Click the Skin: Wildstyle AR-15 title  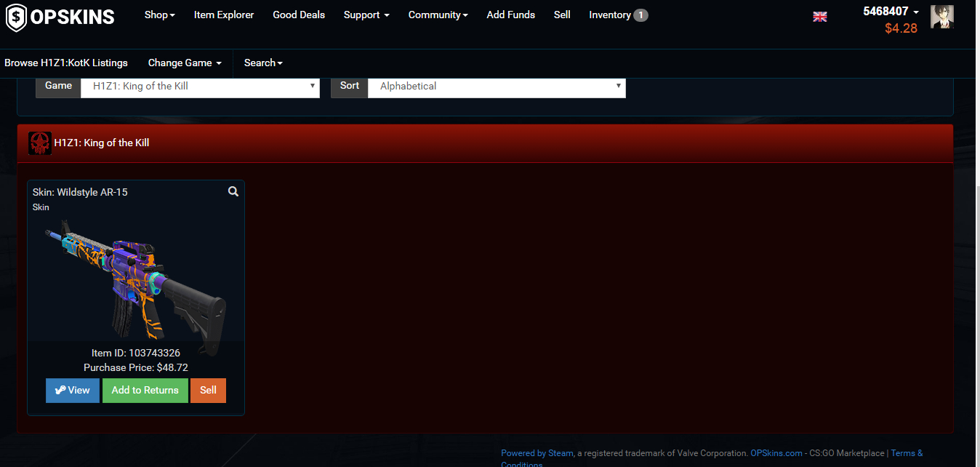pos(80,192)
